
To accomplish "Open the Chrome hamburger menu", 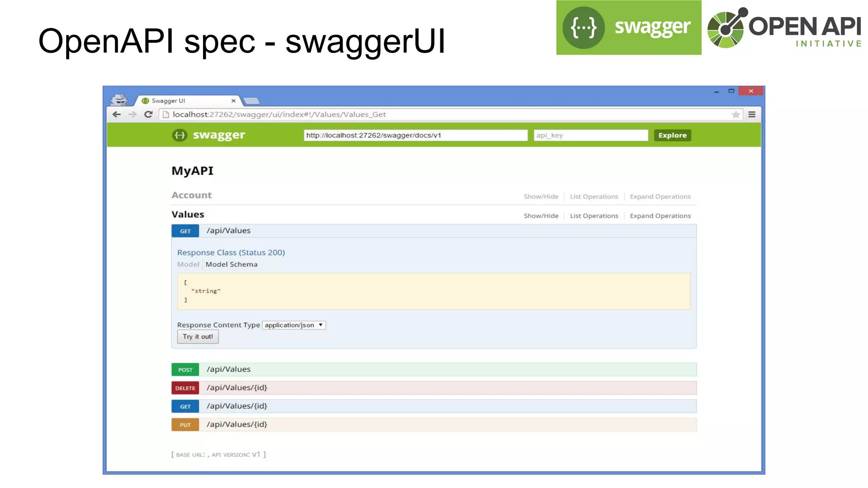I will tap(752, 114).
